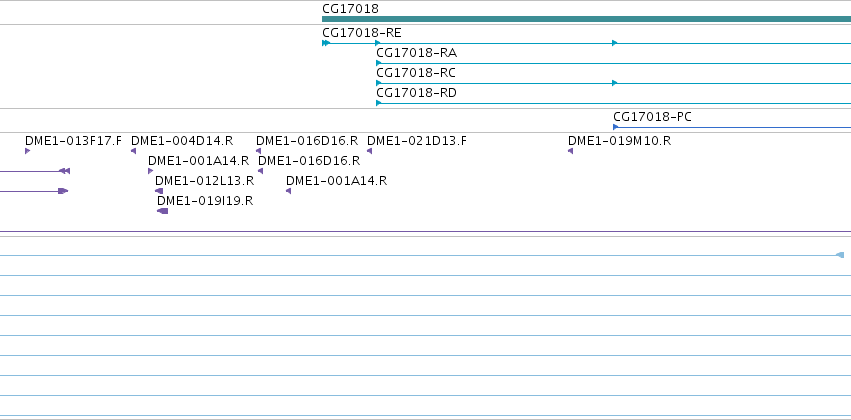This screenshot has height=420, width=851.
Task: Click the CG17018 gene label
Action: click(x=350, y=9)
